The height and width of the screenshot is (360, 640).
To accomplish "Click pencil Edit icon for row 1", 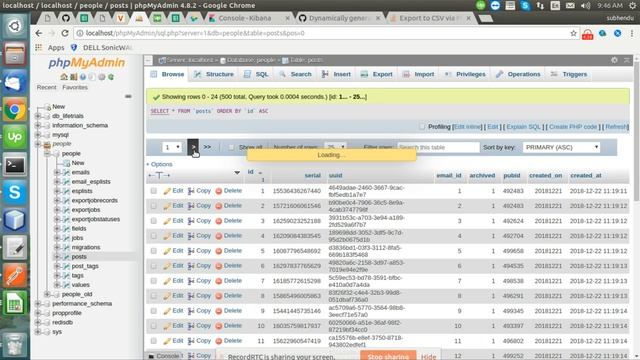I will pyautogui.click(x=167, y=191).
